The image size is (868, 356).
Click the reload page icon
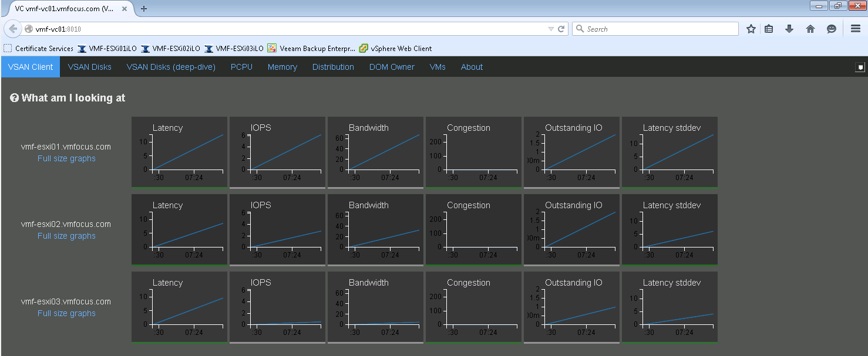[561, 29]
